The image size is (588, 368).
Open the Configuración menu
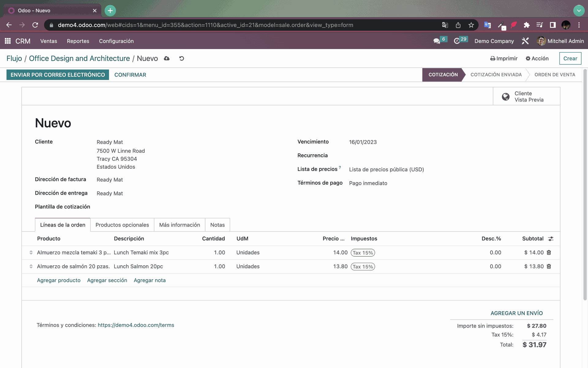click(x=116, y=41)
